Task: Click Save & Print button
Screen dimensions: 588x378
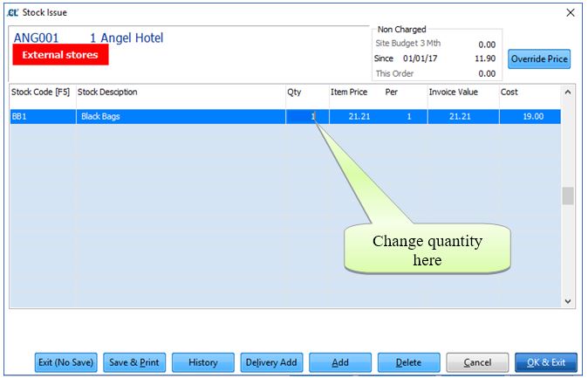Action: tap(134, 362)
